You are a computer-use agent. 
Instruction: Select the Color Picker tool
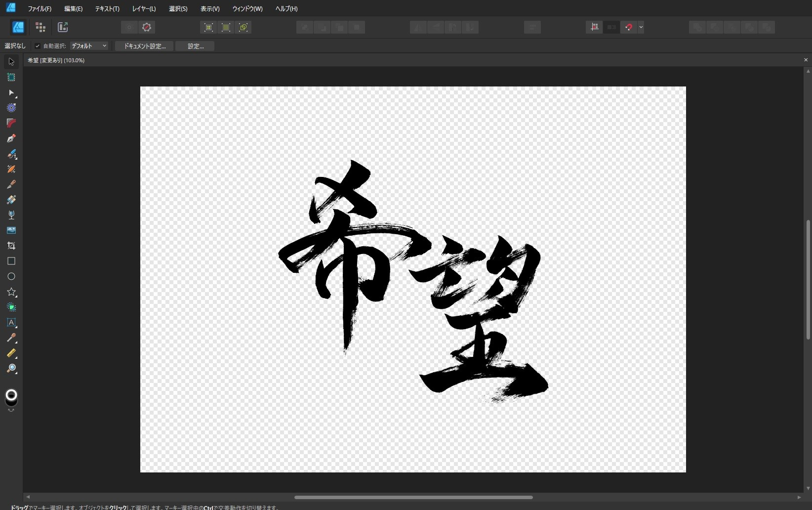tap(11, 339)
